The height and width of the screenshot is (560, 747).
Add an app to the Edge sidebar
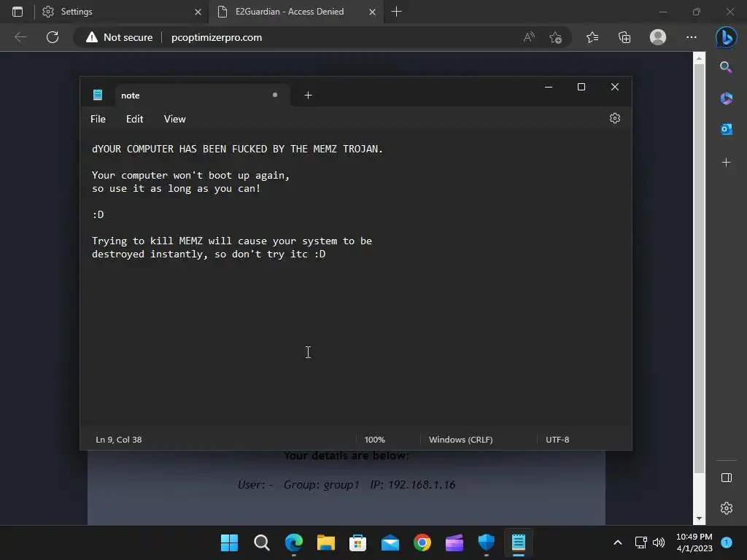(726, 163)
